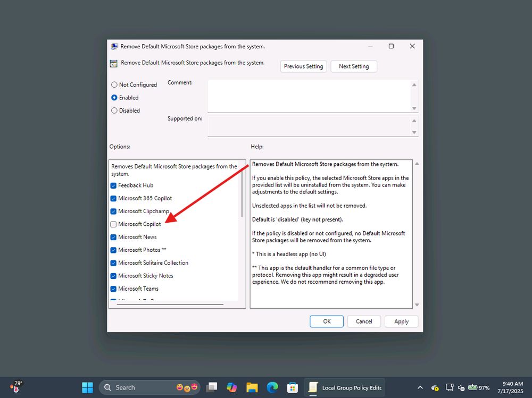
Task: Click the OneDrive tray icon
Action: [x=435, y=387]
